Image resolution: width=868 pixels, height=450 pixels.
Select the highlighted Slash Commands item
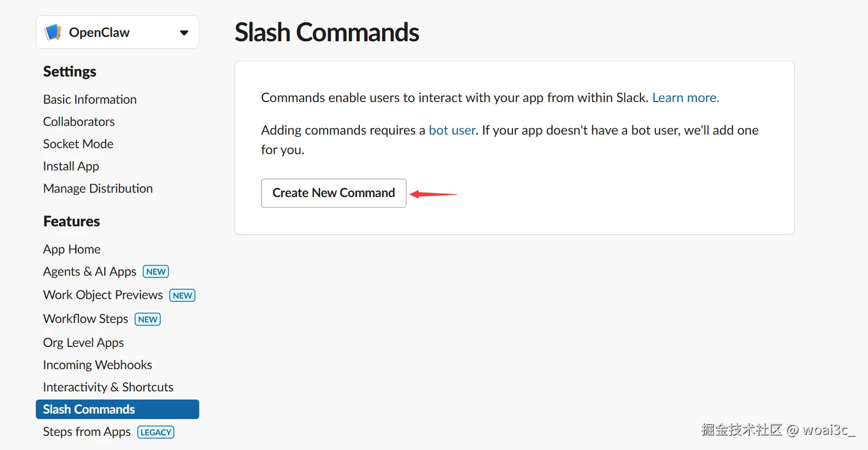pyautogui.click(x=89, y=409)
